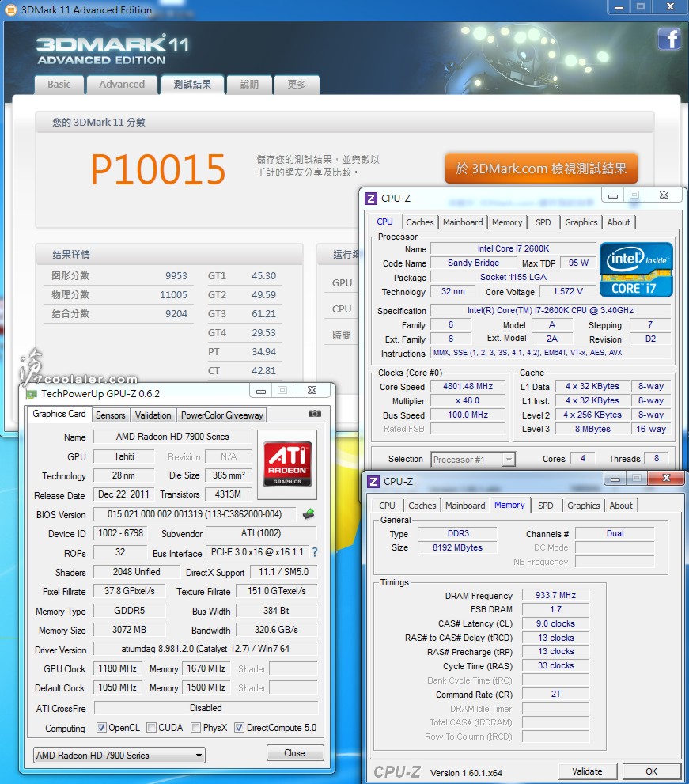The height and width of the screenshot is (784, 689).
Task: Click the memory Size value 8192 MBytes
Action: coord(457,547)
